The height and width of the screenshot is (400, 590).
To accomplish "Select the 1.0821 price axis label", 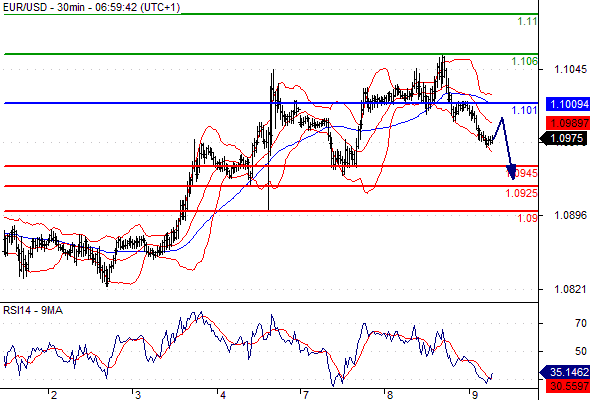I will [x=570, y=289].
